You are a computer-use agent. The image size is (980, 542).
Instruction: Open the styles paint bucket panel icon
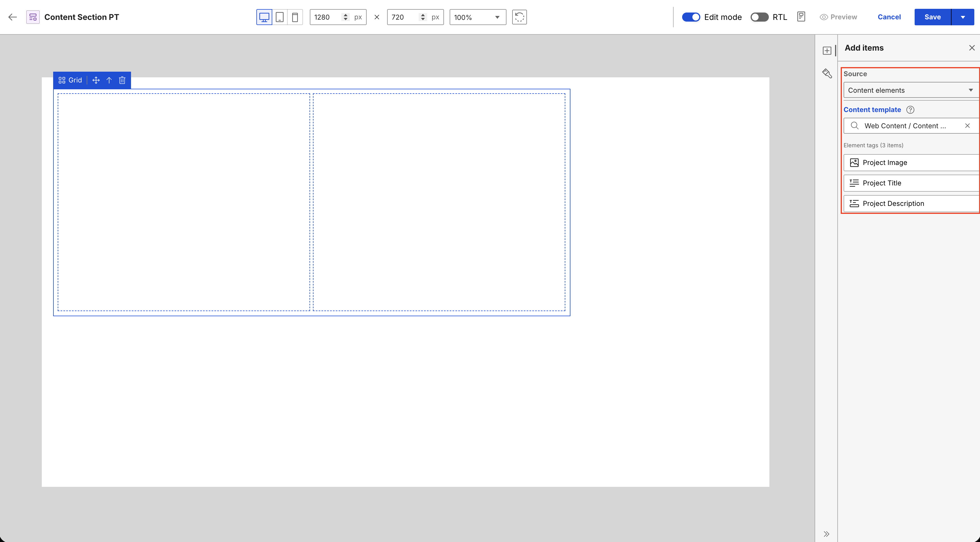827,73
